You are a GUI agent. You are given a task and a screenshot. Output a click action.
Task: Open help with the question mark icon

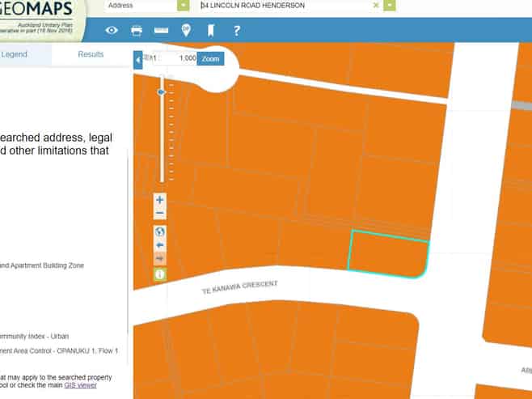236,31
